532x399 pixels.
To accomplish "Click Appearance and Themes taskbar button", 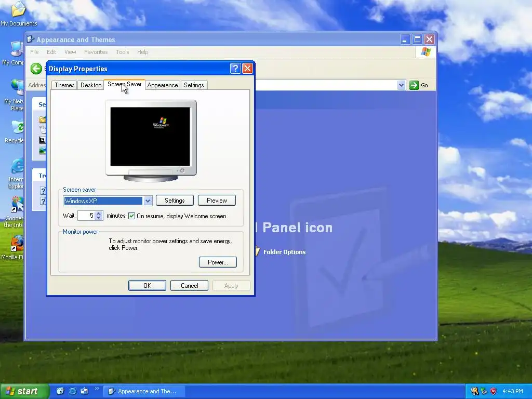I will [x=144, y=391].
